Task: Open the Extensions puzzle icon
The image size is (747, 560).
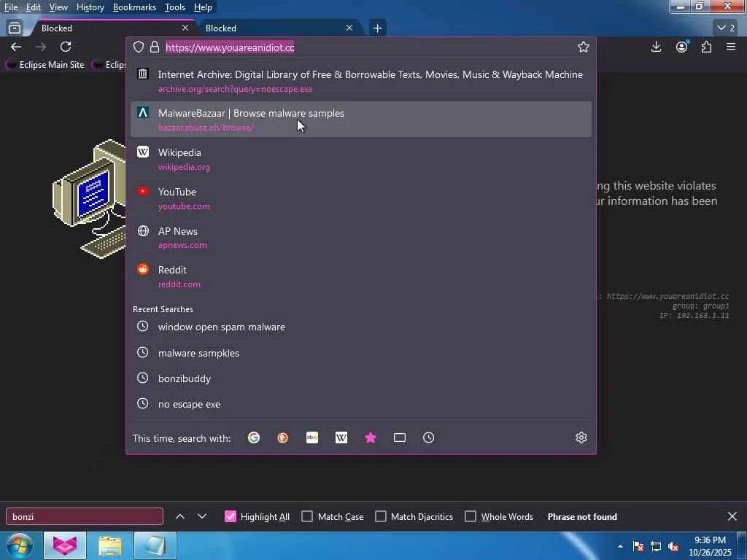Action: (706, 47)
